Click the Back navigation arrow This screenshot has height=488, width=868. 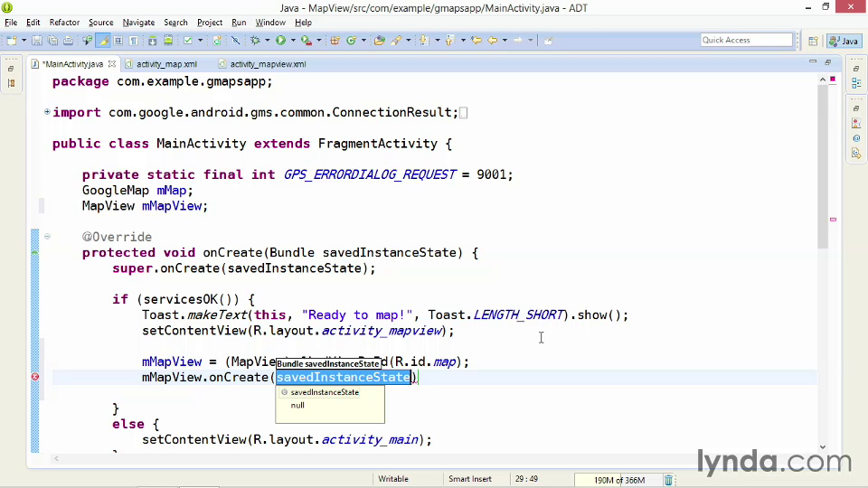(492, 41)
